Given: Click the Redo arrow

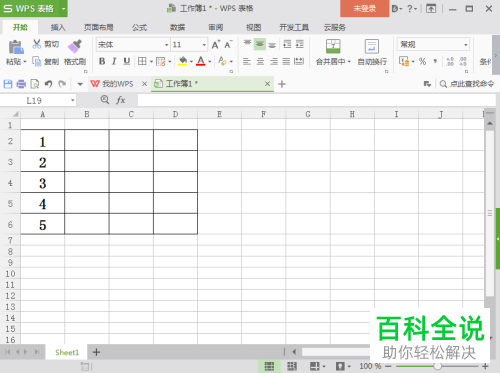Looking at the screenshot, I should [62, 84].
